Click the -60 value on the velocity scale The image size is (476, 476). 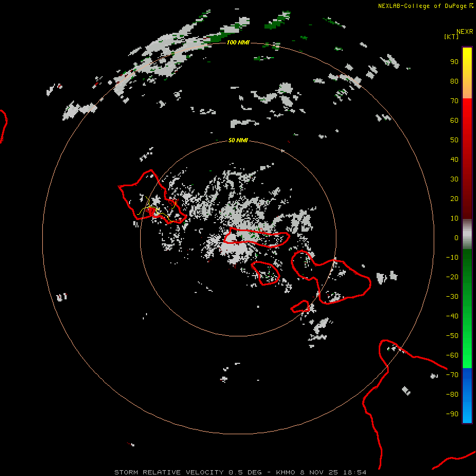[x=452, y=355]
